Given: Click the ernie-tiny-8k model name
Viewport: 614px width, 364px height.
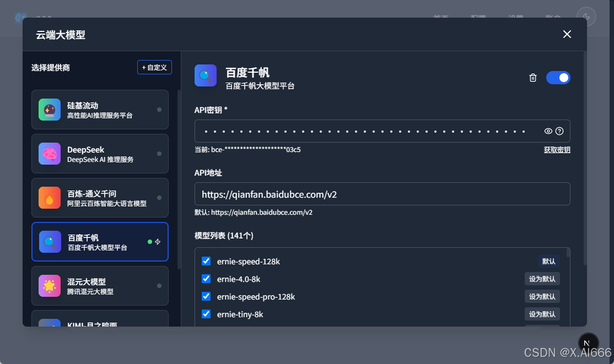Looking at the screenshot, I should 240,314.
